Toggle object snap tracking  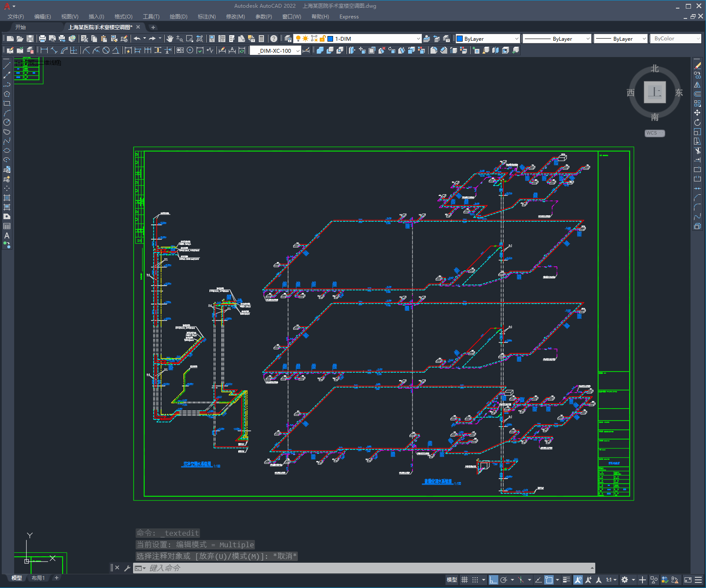[538, 580]
